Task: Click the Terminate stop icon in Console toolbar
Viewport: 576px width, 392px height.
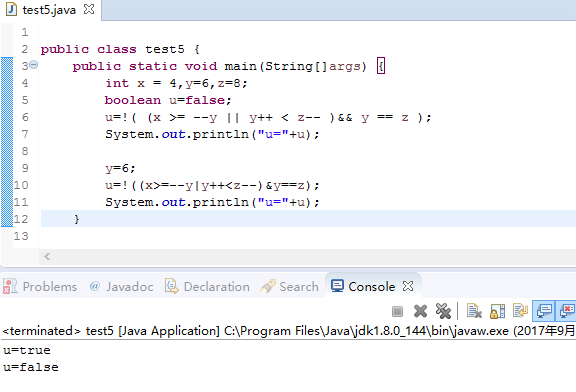Action: click(397, 312)
